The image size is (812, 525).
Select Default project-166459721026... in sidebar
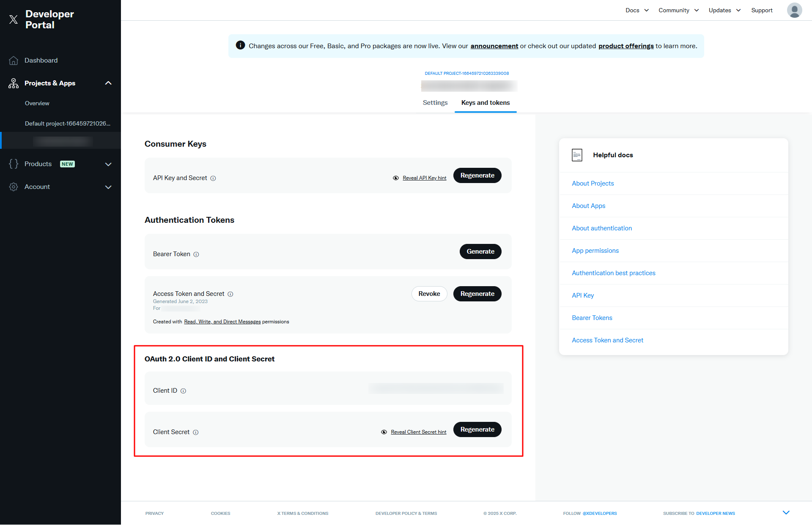[68, 123]
